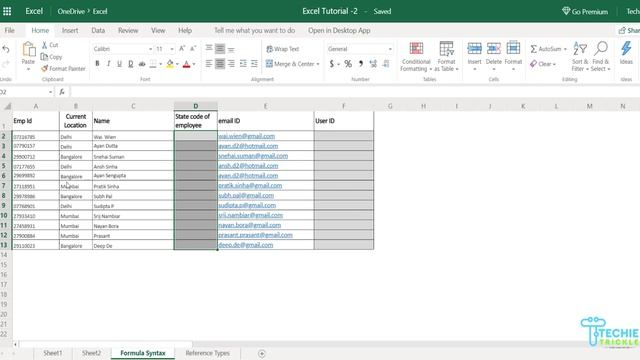Click the Cut scissors icon
Image resolution: width=640 pixels, height=360 pixels.
44,45
